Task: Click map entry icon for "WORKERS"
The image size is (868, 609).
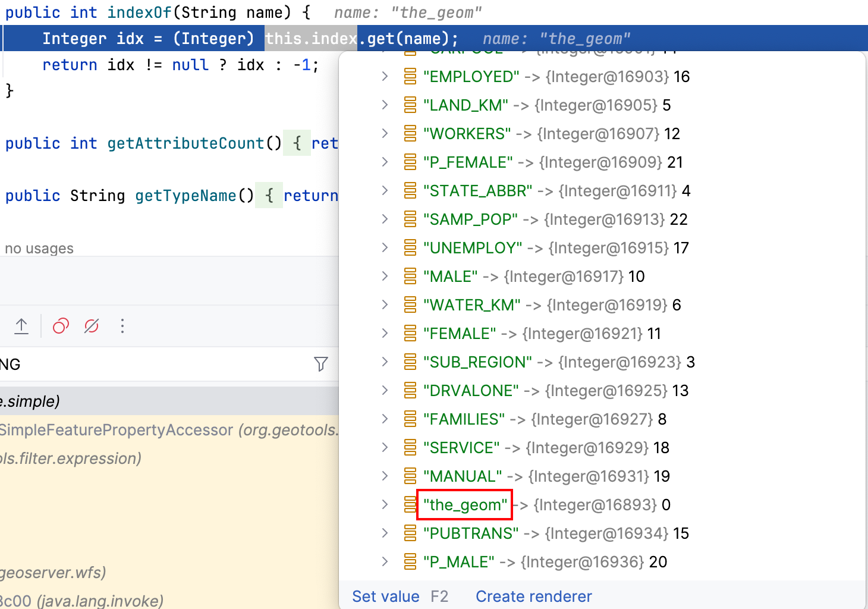Action: 410,134
